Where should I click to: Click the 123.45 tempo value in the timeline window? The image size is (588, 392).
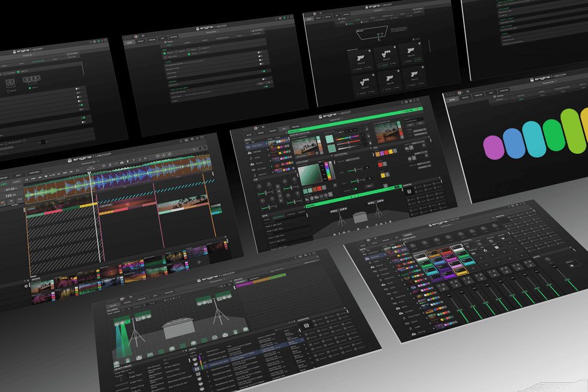pyautogui.click(x=10, y=195)
